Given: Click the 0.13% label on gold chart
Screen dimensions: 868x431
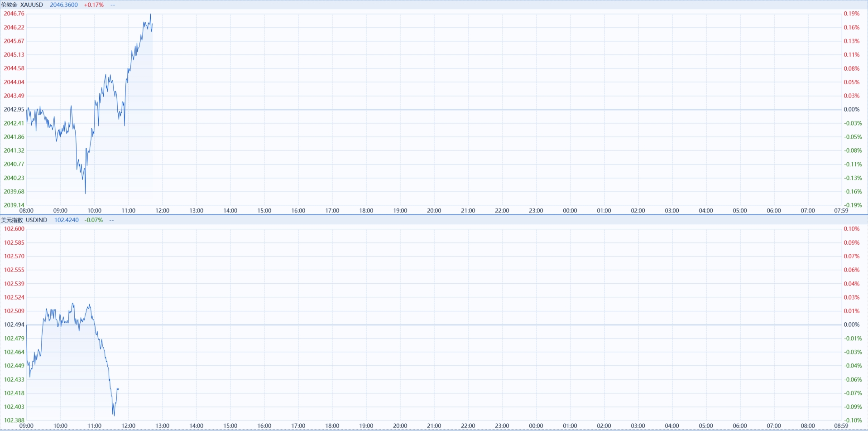Looking at the screenshot, I should tap(851, 41).
